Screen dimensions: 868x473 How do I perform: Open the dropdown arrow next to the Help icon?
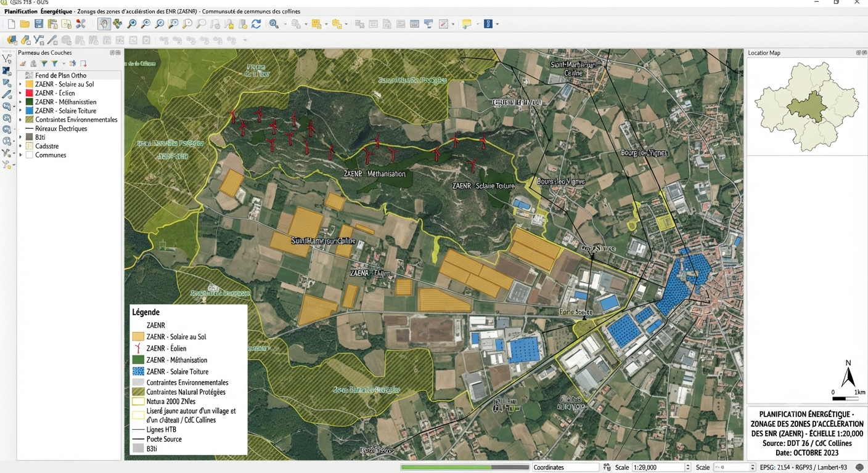click(x=497, y=24)
